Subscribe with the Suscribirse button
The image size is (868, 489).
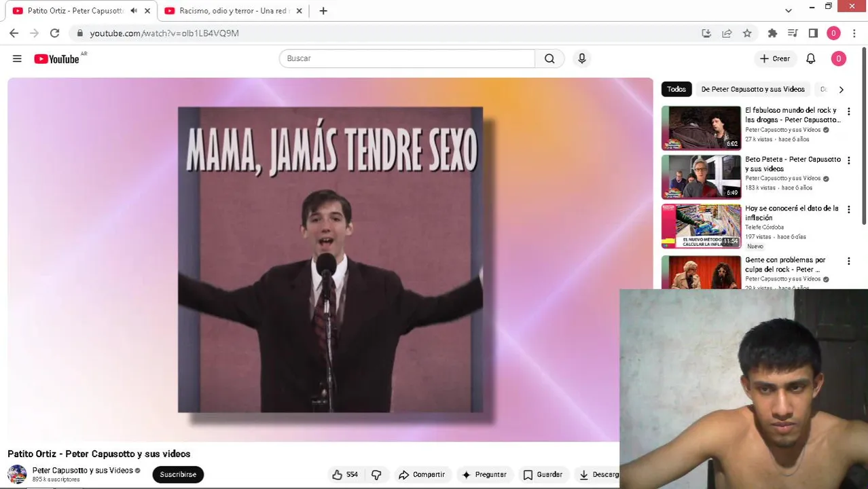(178, 474)
